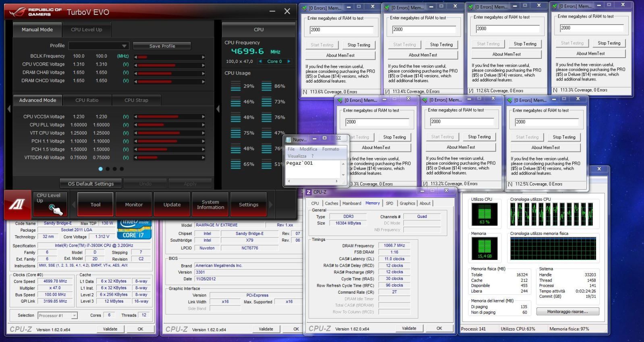
Task: Switch to SPD tab in CPU-Z Memory window
Action: point(389,203)
